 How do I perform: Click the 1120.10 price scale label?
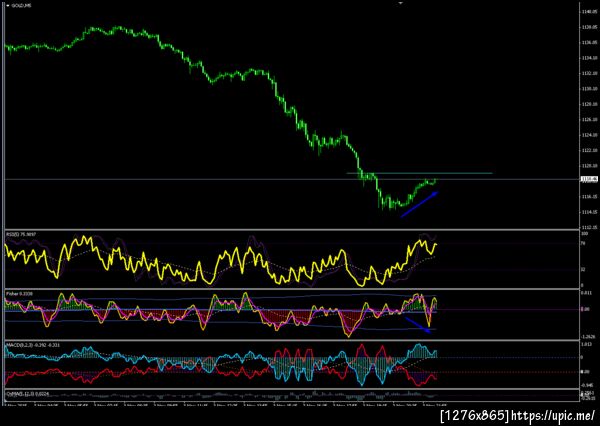[589, 166]
